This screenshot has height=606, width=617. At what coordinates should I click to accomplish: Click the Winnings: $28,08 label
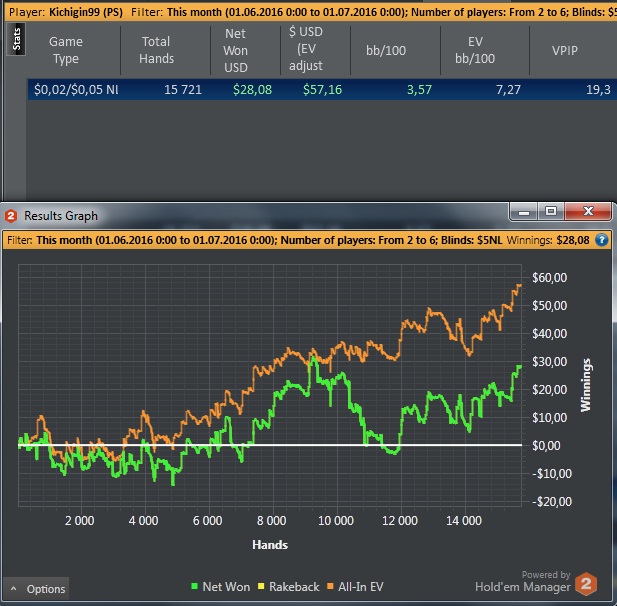tap(548, 240)
